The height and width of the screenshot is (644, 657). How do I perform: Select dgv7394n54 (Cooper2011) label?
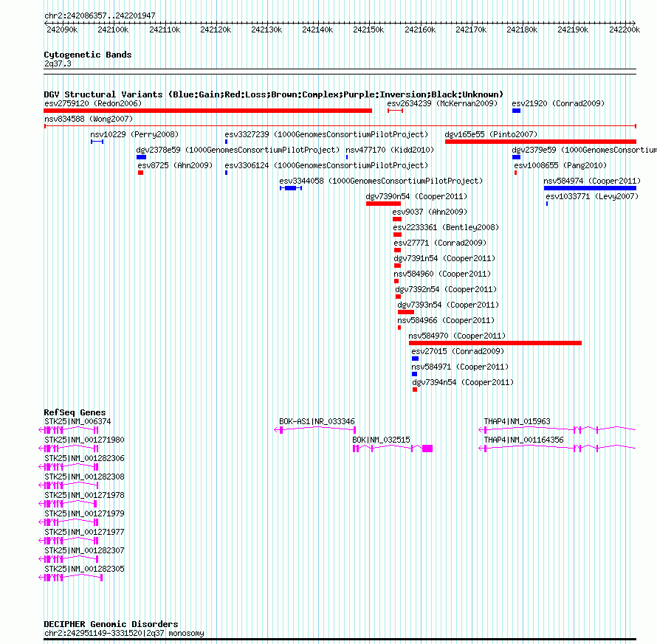(463, 382)
